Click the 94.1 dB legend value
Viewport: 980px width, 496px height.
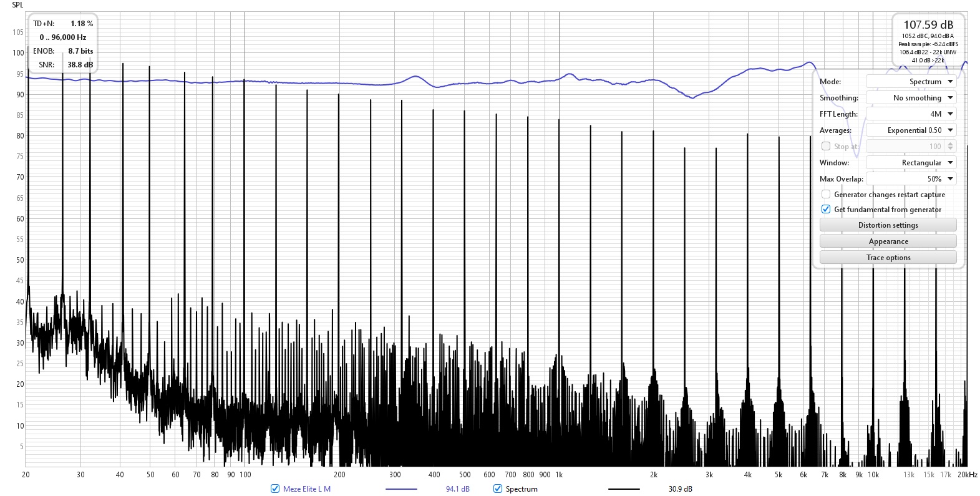(458, 489)
